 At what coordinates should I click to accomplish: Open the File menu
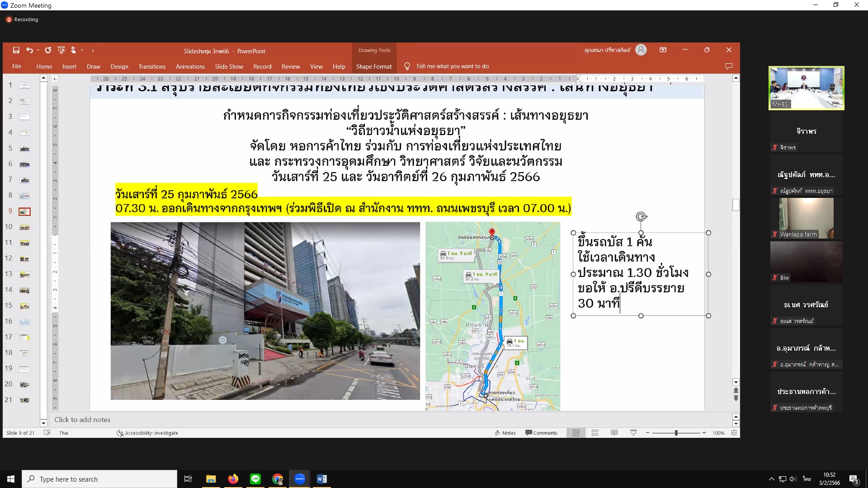[17, 66]
